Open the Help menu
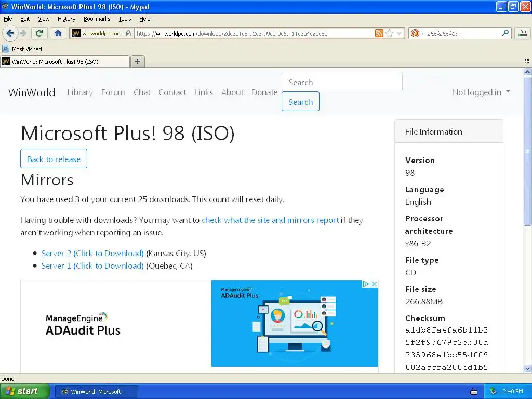This screenshot has width=532, height=399. coord(144,19)
